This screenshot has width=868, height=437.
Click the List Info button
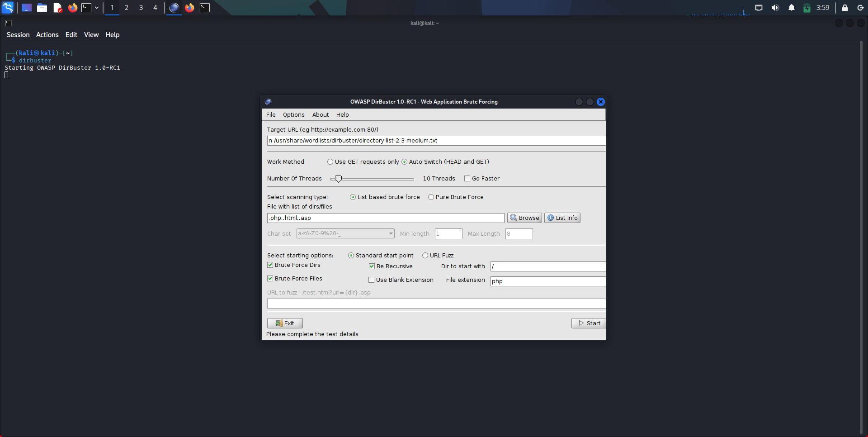tap(562, 218)
